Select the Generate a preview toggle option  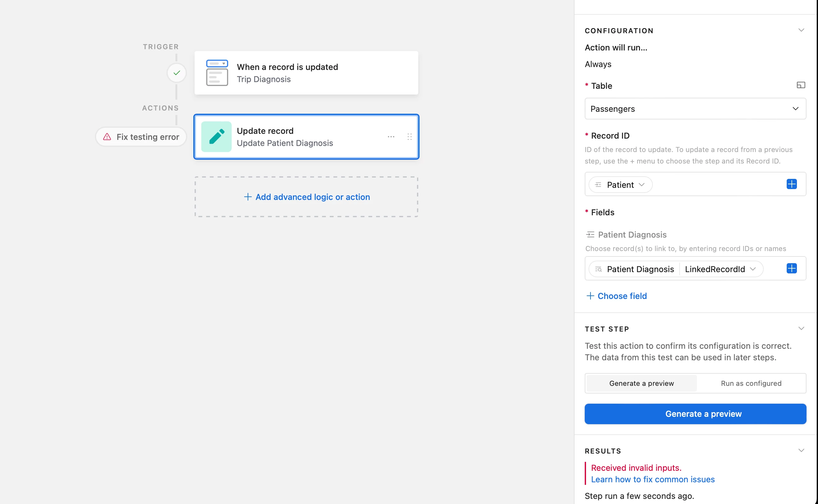pos(641,383)
